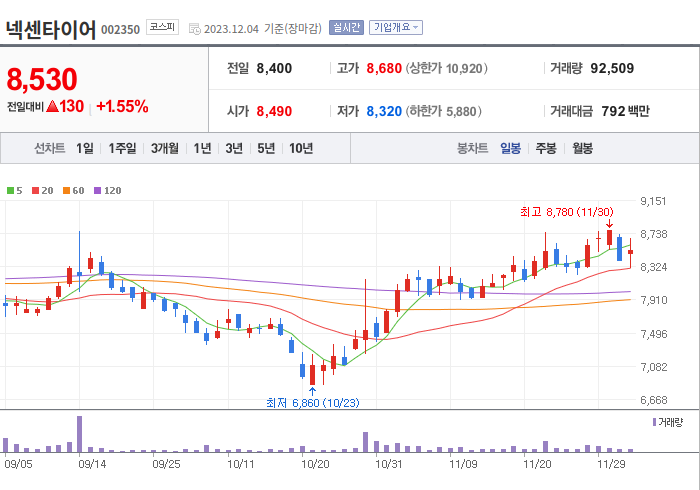Click the red 20-day moving average swatch
The height and width of the screenshot is (490, 700).
(x=35, y=191)
